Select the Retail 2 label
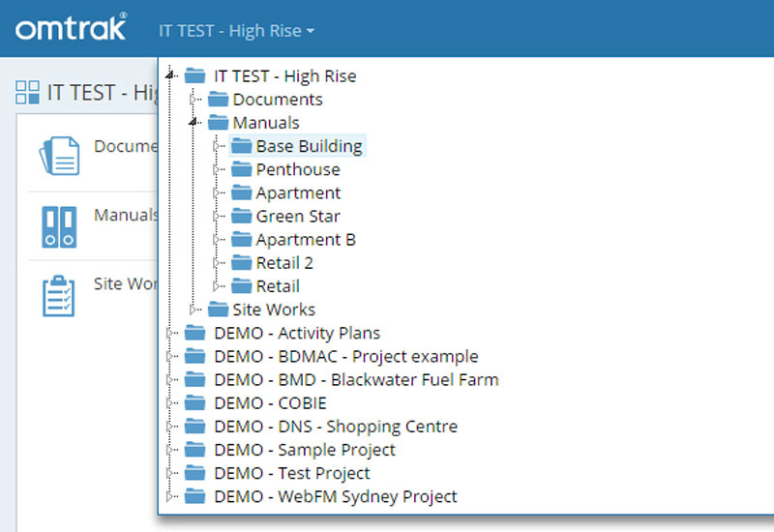Viewport: 774px width, 532px height. click(284, 263)
